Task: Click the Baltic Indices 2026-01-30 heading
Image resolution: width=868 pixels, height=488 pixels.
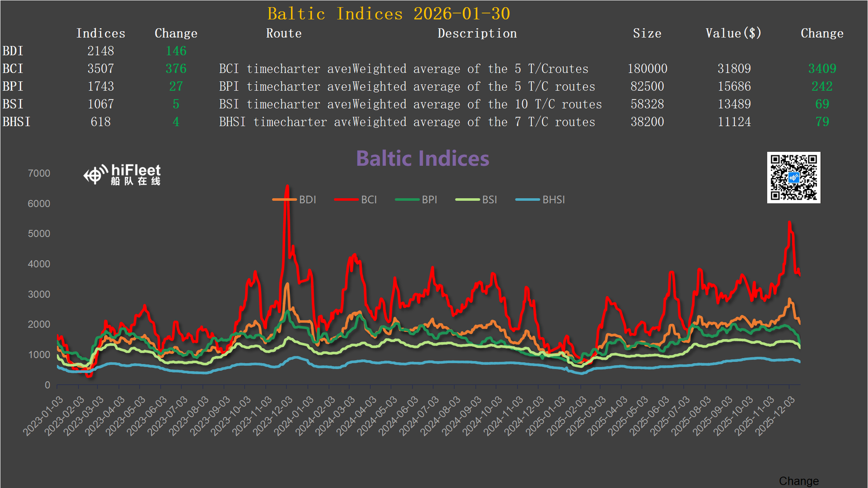Action: pos(388,14)
